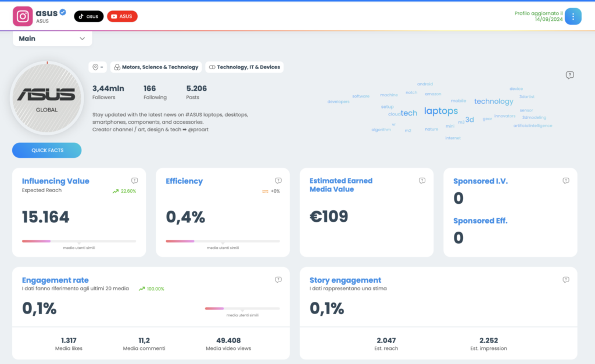Click the ASUS Global profile picture
Image resolution: width=595 pixels, height=364 pixels.
[x=47, y=98]
